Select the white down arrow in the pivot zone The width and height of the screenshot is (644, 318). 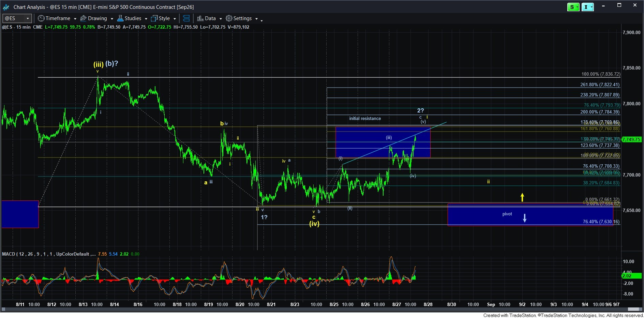click(525, 218)
